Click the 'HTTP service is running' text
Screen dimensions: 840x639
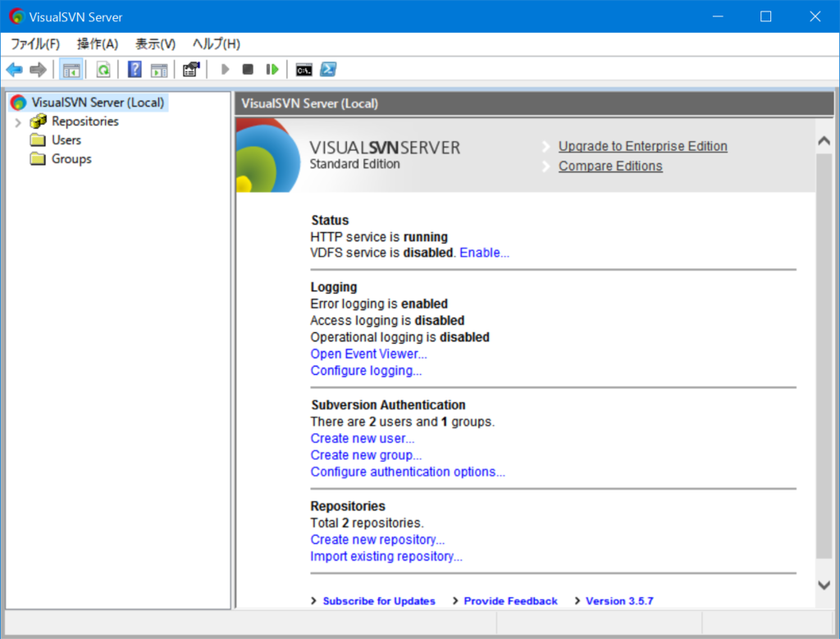click(379, 237)
